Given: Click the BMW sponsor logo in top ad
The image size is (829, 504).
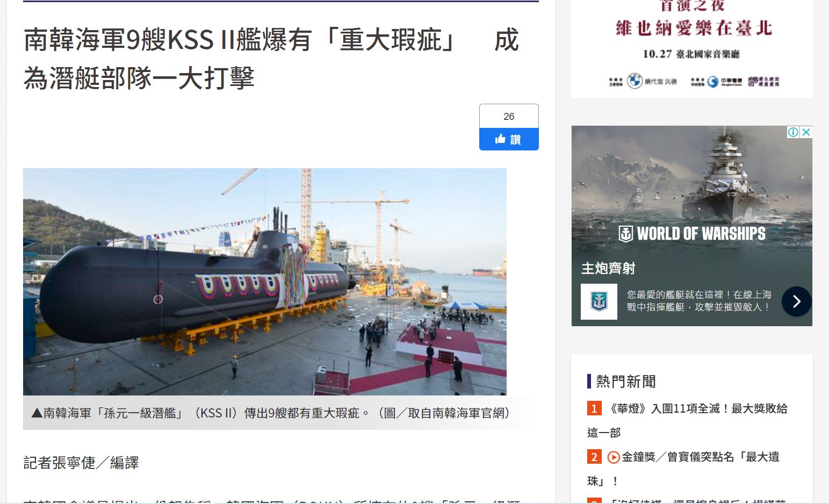Looking at the screenshot, I should (x=635, y=81).
